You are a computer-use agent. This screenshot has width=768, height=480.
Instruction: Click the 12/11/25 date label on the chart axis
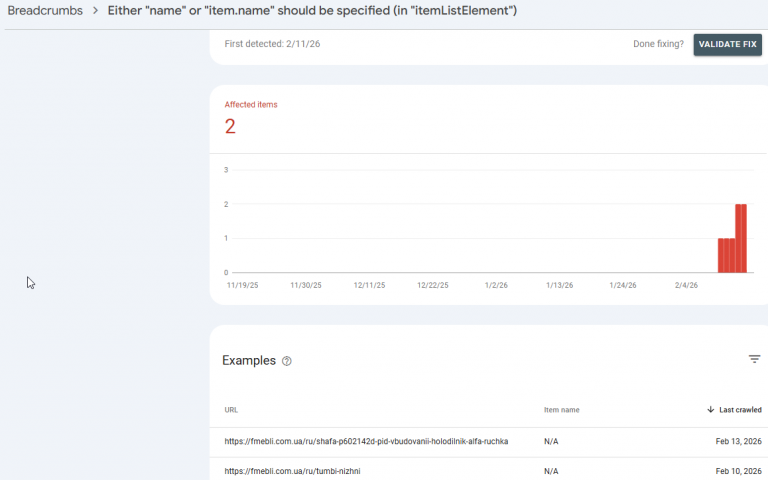[369, 285]
